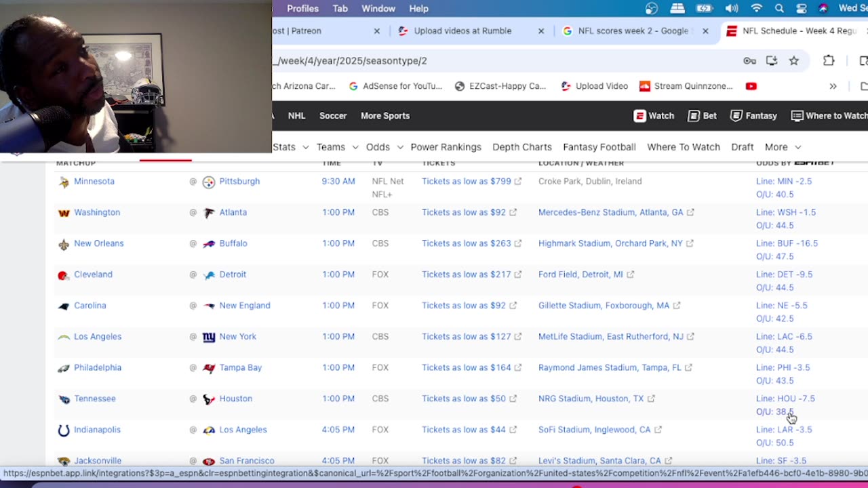Expand the Teams dropdown menu
The height and width of the screenshot is (488, 868).
pyautogui.click(x=337, y=147)
